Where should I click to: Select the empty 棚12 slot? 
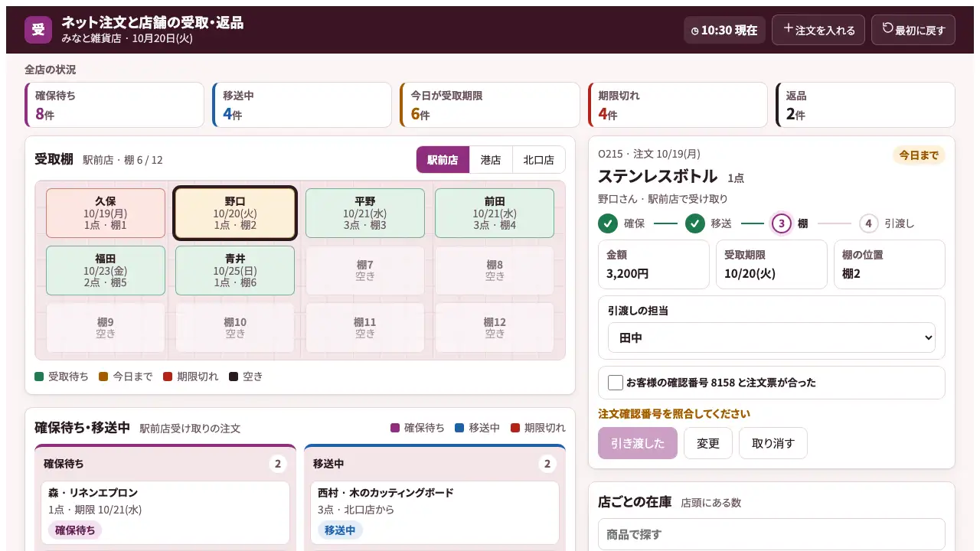(495, 328)
